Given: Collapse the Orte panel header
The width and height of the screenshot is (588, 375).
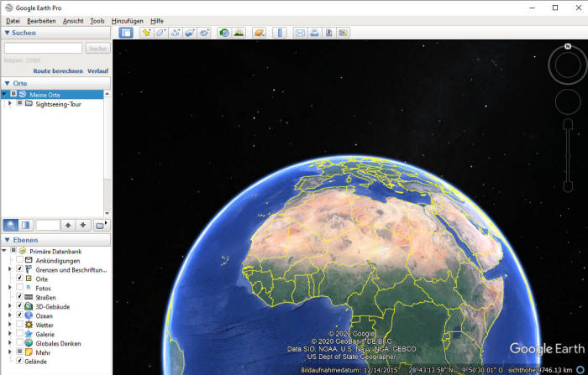Looking at the screenshot, I should pyautogui.click(x=56, y=83).
